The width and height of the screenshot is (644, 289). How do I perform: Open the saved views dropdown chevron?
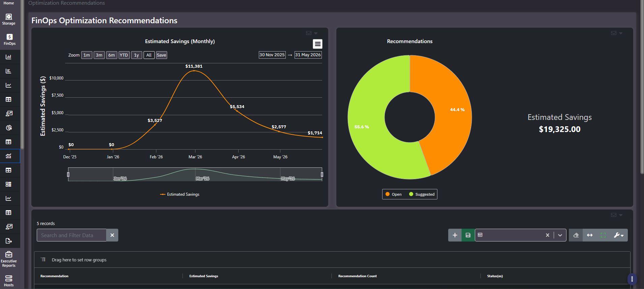pos(560,235)
